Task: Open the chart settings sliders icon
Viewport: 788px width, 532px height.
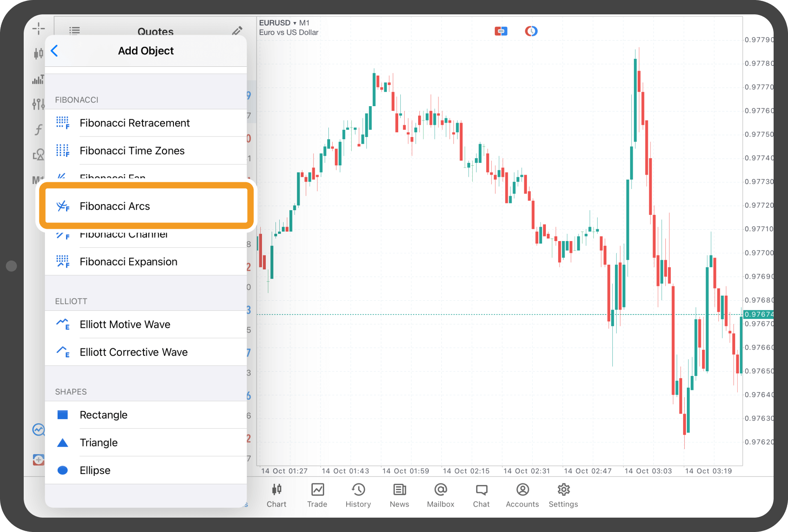Action: 39,104
